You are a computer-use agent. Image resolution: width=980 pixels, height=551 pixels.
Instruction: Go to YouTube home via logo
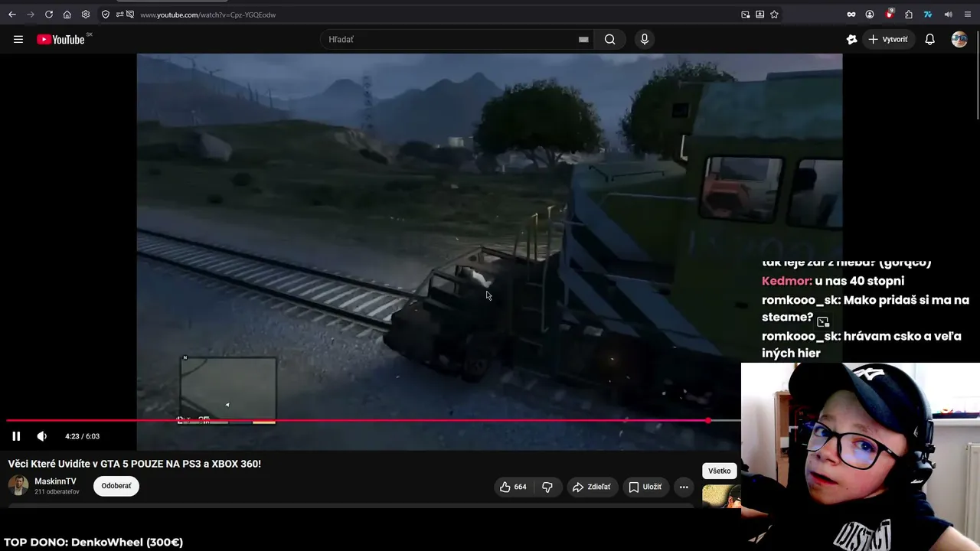click(x=61, y=40)
